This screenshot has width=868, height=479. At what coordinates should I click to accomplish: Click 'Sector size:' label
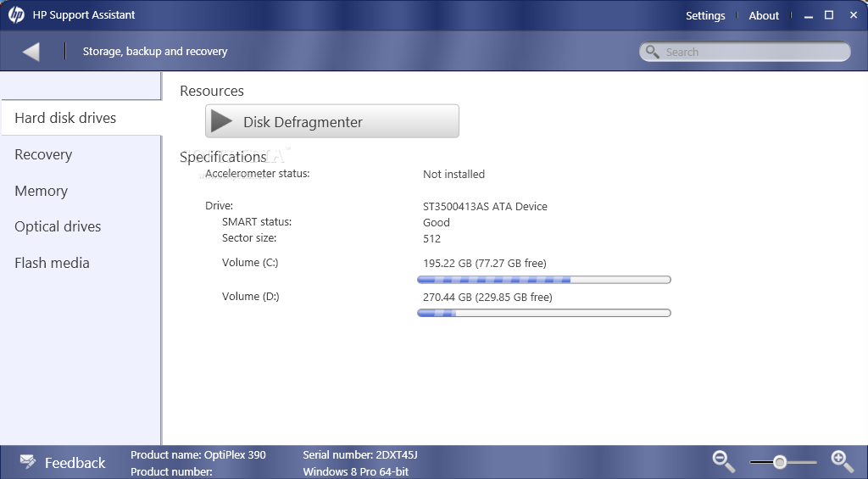(249, 238)
